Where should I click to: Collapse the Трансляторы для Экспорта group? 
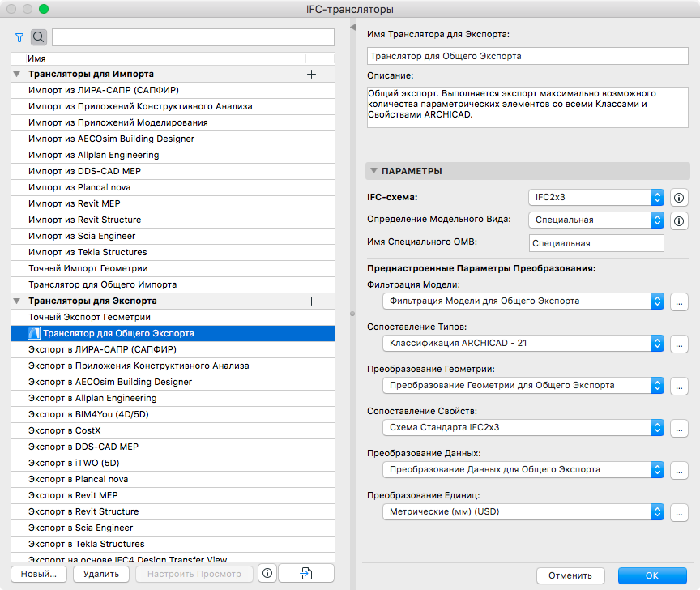coord(17,301)
